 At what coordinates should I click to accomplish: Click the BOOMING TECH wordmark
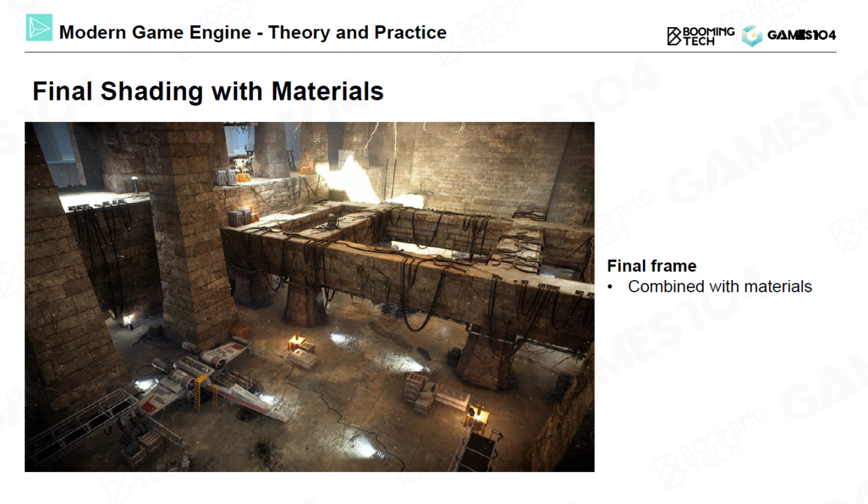(x=708, y=36)
